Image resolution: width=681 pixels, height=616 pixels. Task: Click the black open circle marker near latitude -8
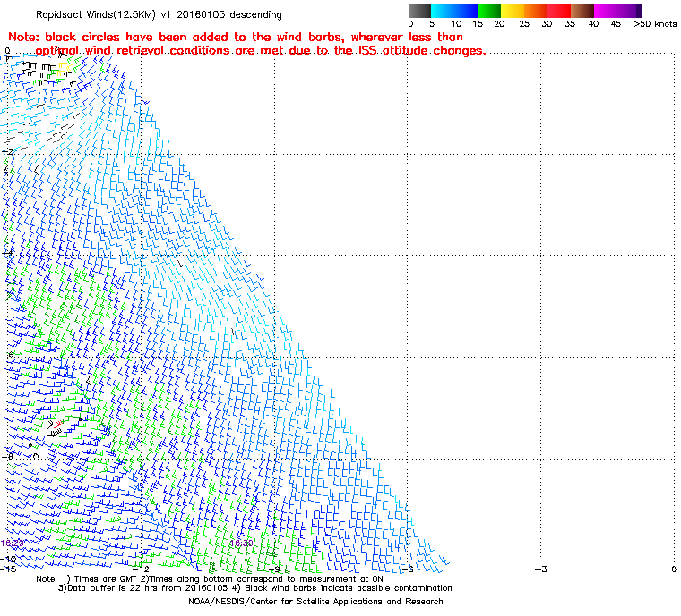pos(36,457)
